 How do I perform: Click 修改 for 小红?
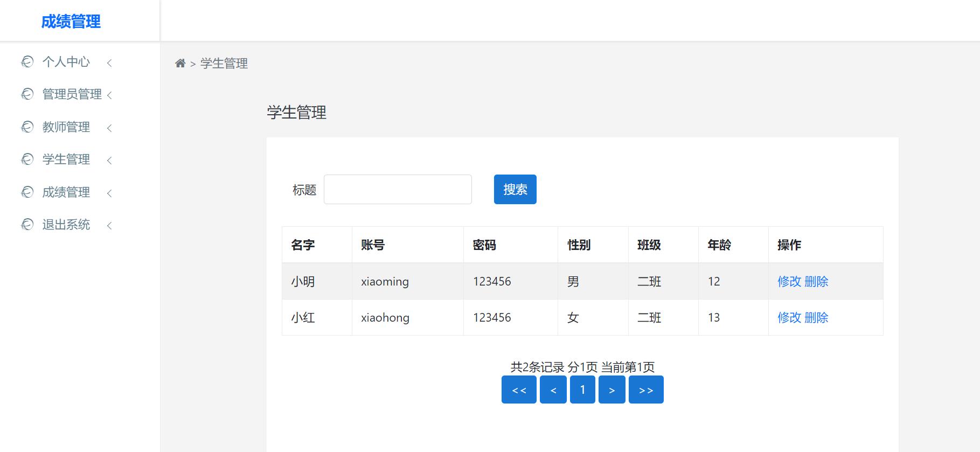(x=789, y=317)
